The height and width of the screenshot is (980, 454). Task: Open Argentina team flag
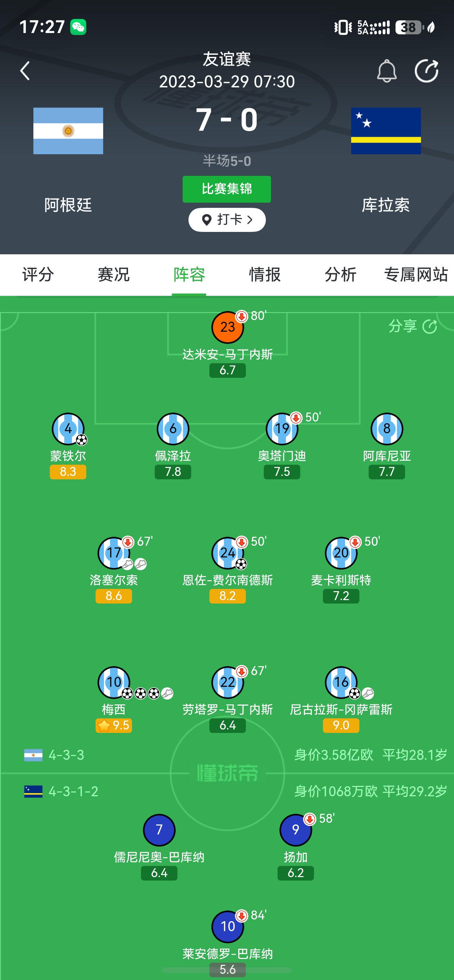point(68,131)
